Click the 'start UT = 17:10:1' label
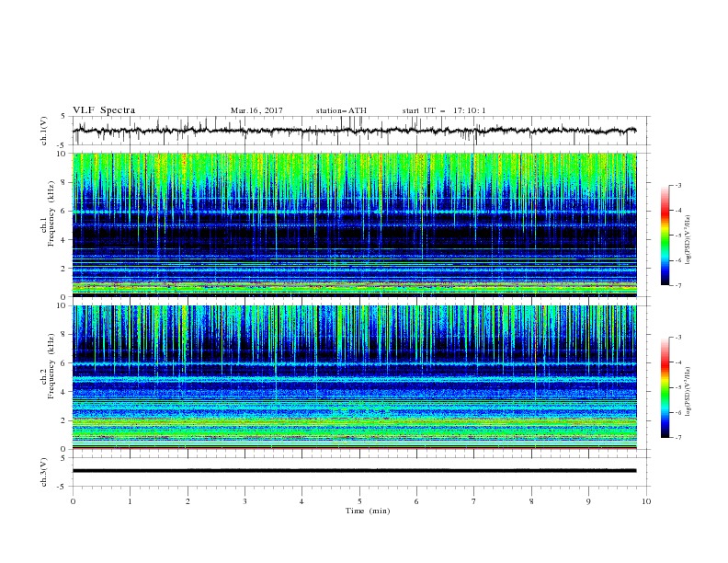 pyautogui.click(x=444, y=110)
